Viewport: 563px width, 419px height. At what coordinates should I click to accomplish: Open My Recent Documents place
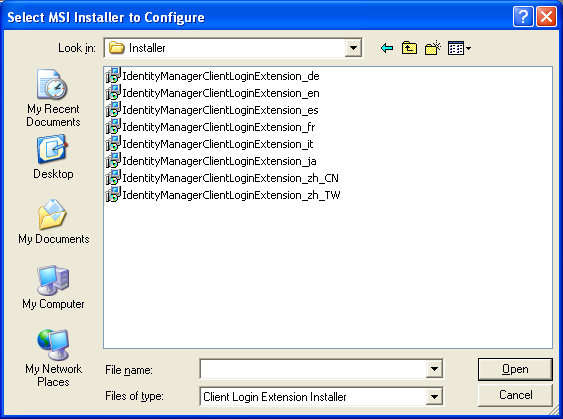pos(53,98)
